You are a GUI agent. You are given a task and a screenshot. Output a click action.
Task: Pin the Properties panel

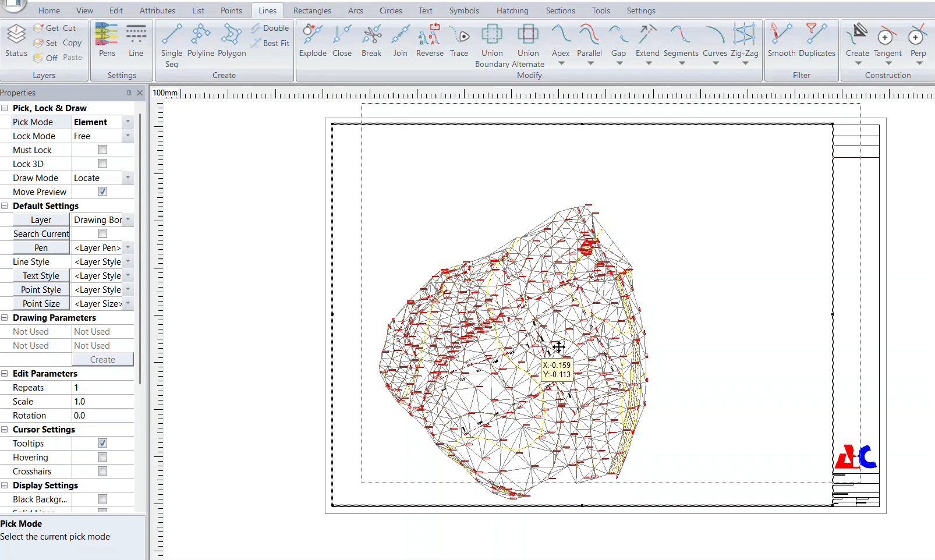(129, 93)
